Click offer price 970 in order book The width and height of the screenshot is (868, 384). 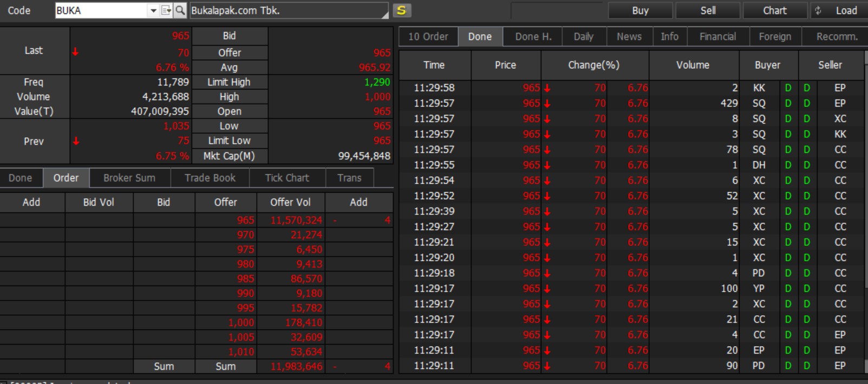point(245,235)
